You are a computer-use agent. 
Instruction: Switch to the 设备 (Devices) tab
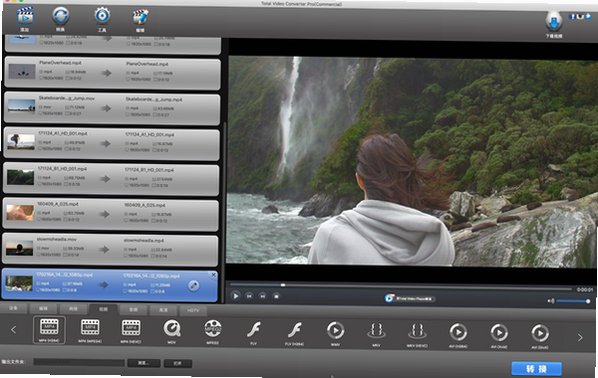point(13,308)
